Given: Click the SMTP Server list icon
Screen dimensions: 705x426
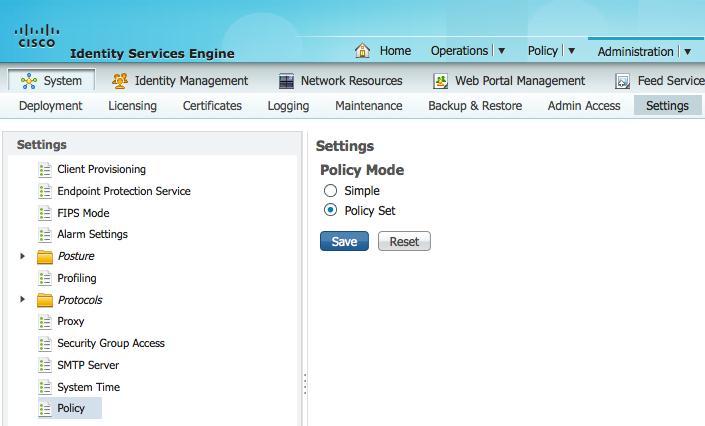Looking at the screenshot, I should [45, 366].
